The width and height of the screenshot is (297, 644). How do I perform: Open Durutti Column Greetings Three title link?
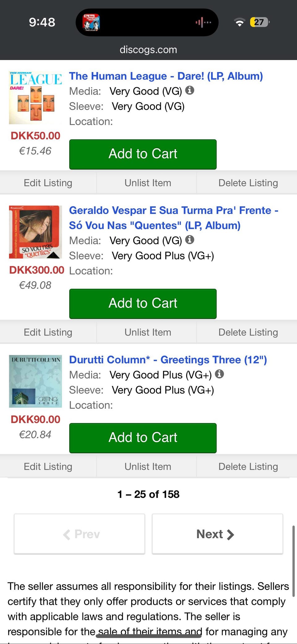[168, 360]
